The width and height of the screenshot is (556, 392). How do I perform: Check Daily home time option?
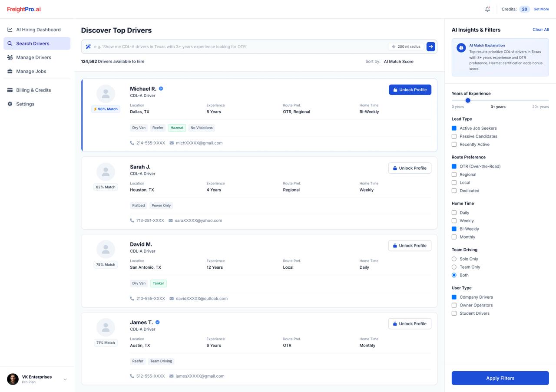(454, 213)
